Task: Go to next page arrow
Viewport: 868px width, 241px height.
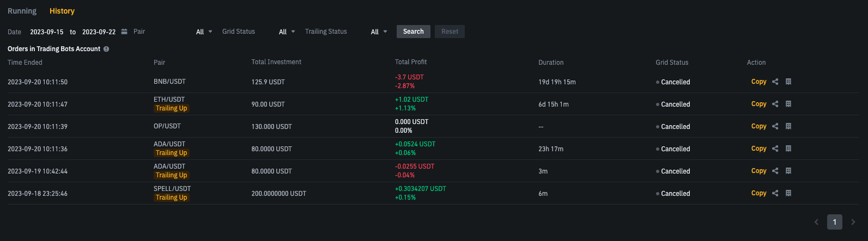Action: click(853, 222)
